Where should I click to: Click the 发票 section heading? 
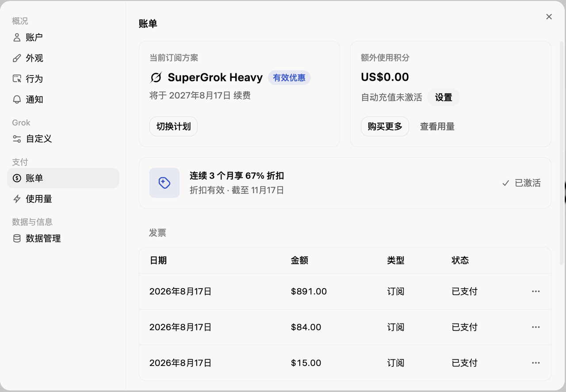point(157,233)
